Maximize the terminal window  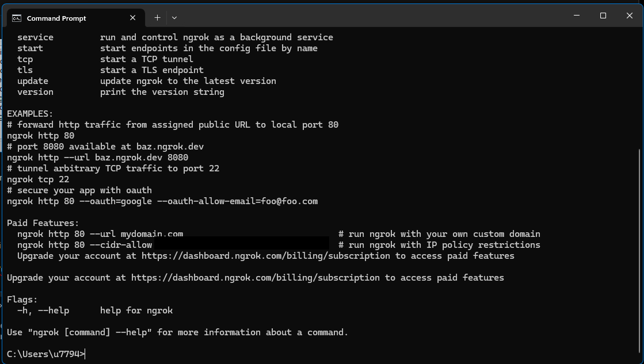[603, 16]
